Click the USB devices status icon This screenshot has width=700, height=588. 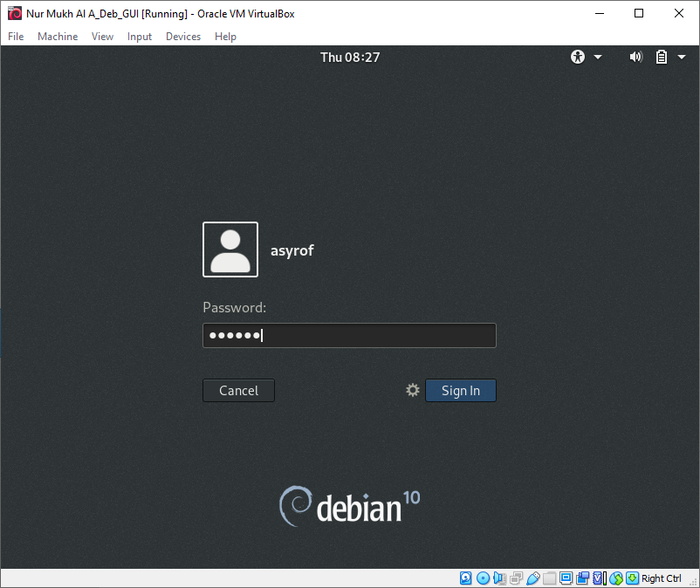coord(533,578)
